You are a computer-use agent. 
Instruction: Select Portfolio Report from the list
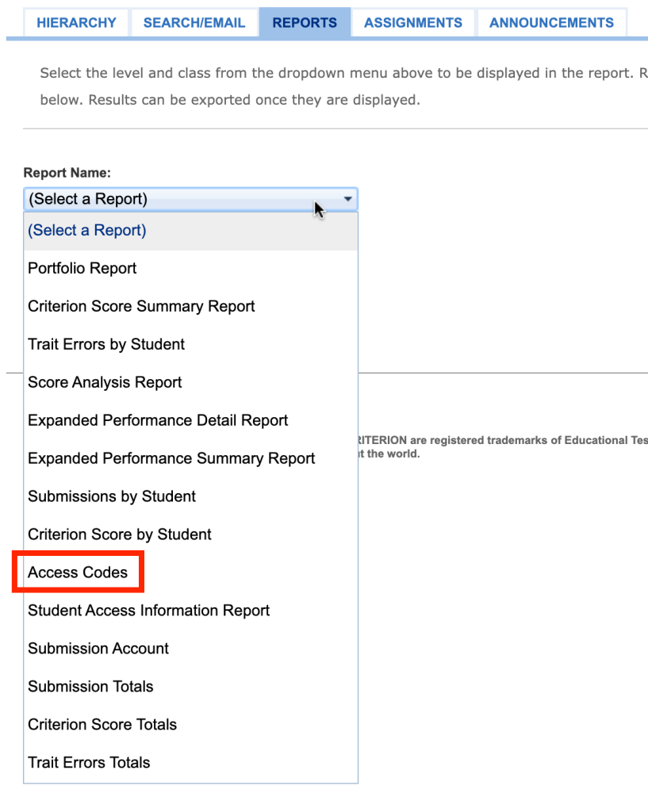82,268
